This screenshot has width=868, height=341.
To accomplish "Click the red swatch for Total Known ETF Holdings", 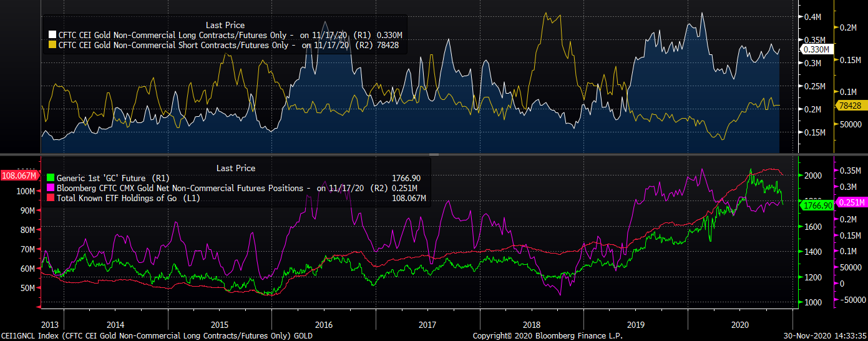I will (52, 198).
